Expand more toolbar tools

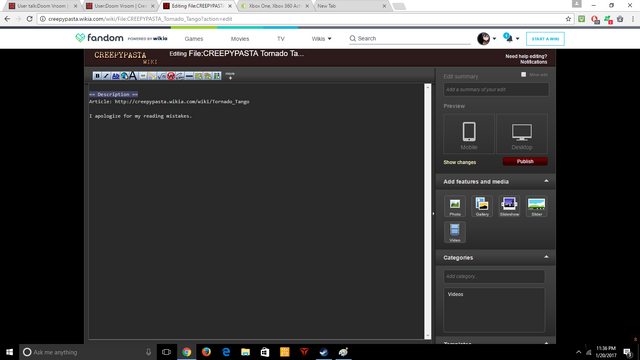(230, 76)
